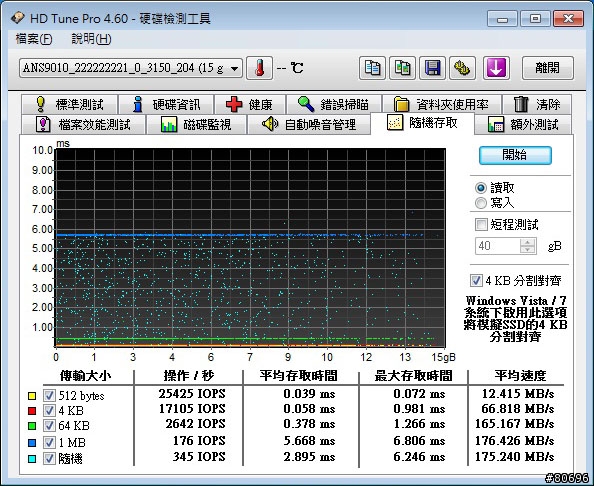Screen dimensions: 594x486
Task: Select the 寫入 write radio button
Action: click(x=481, y=203)
